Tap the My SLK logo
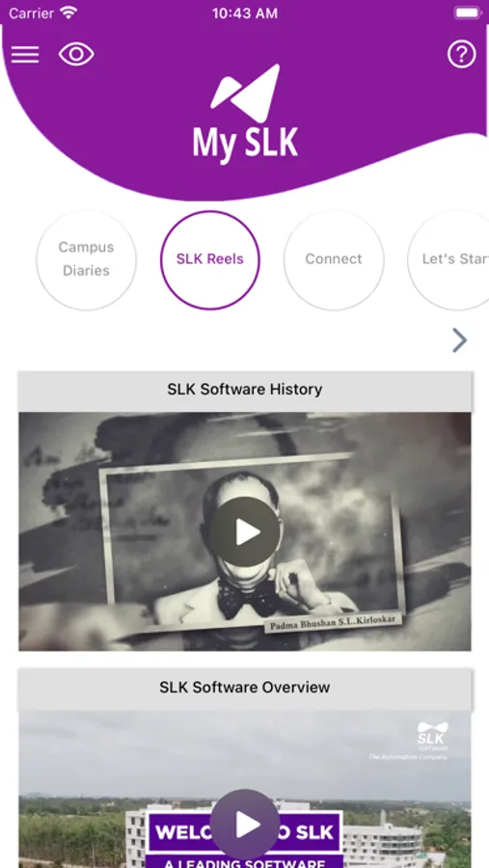The width and height of the screenshot is (489, 868). pos(245,113)
